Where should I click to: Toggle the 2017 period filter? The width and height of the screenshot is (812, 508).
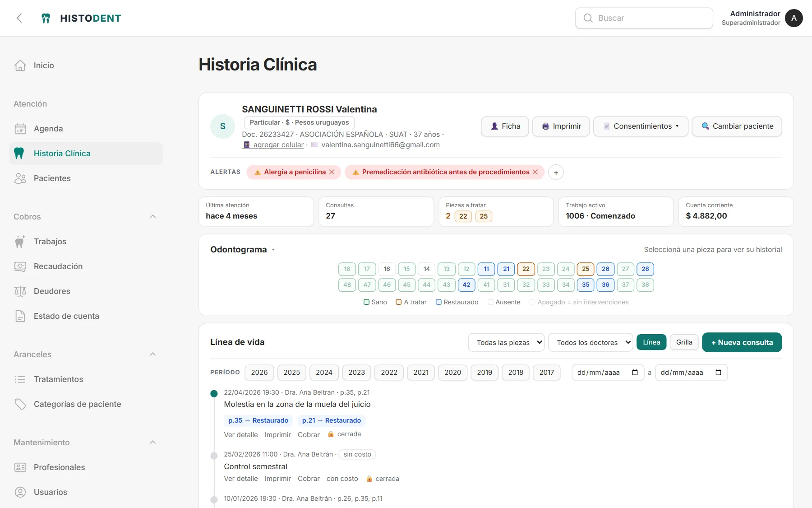pyautogui.click(x=547, y=373)
